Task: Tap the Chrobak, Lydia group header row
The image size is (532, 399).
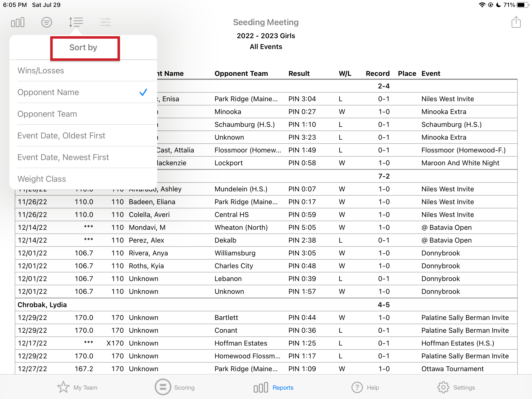Action: coord(266,305)
